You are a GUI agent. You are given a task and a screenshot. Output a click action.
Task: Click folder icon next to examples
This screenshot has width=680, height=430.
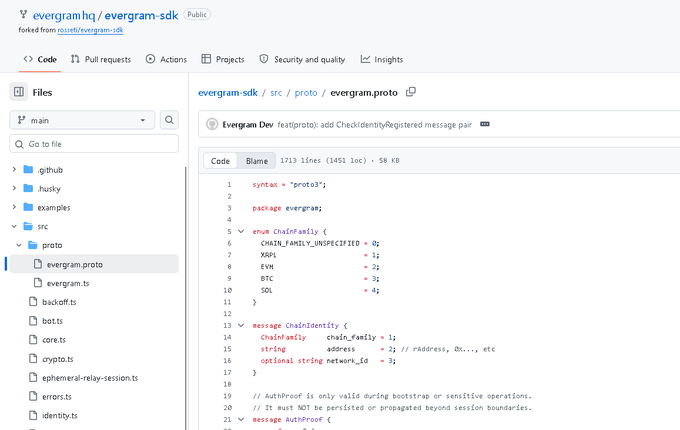click(x=28, y=207)
